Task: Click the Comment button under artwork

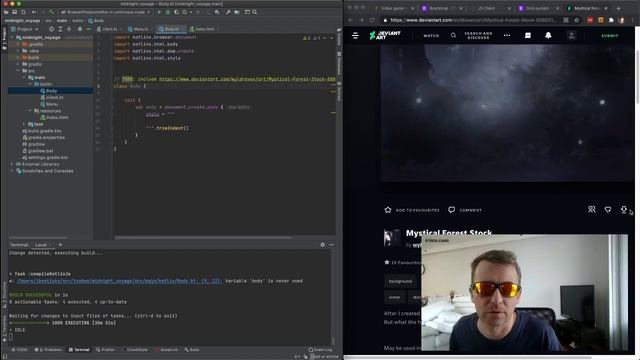Action: 465,210
